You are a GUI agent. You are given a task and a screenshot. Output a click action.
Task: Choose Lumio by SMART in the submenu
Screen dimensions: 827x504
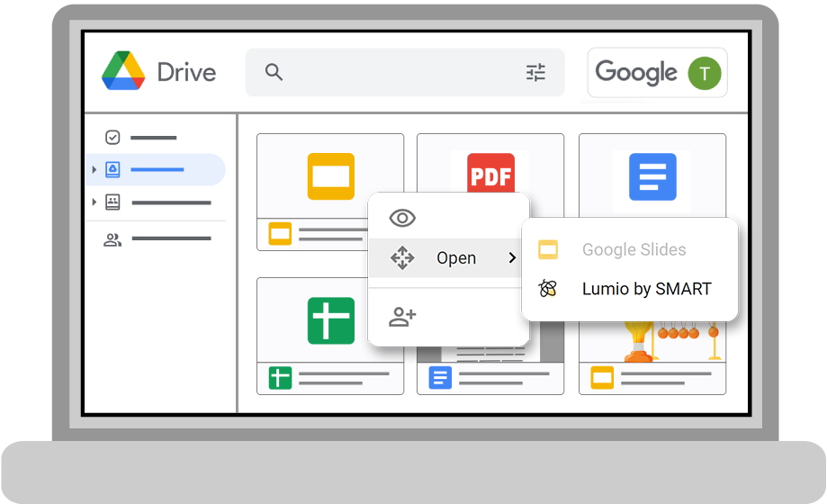pyautogui.click(x=630, y=289)
